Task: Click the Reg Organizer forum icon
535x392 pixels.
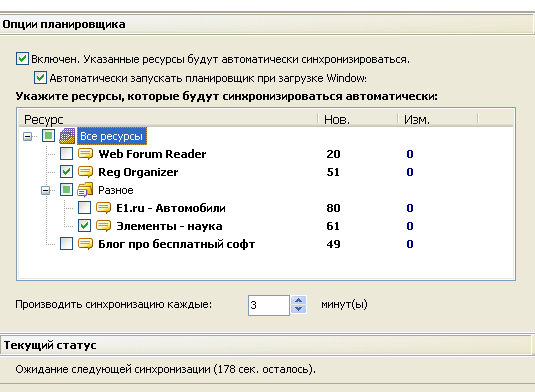Action: point(85,172)
